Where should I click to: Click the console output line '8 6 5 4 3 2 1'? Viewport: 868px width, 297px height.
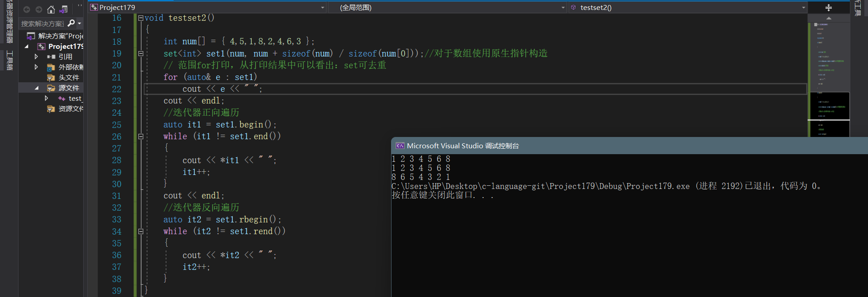tap(421, 177)
